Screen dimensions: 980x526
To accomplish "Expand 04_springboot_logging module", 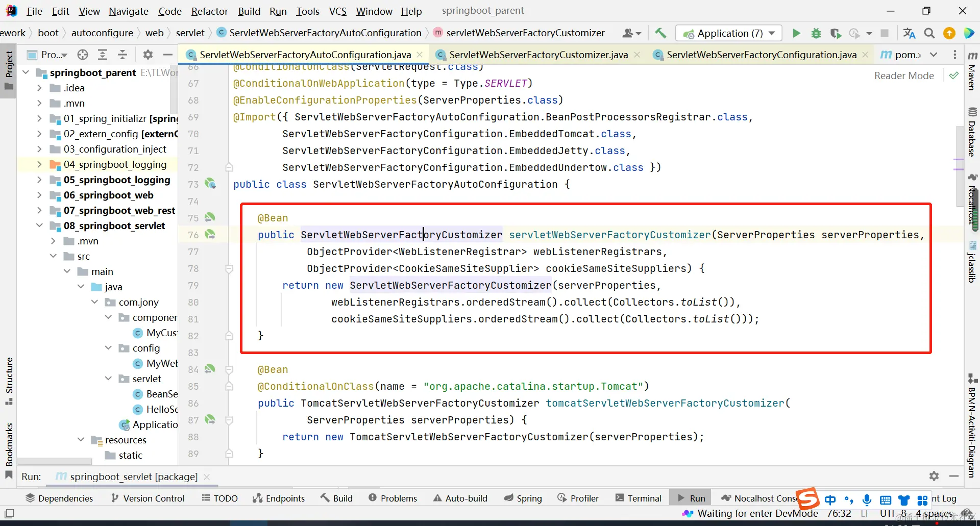I will (39, 164).
